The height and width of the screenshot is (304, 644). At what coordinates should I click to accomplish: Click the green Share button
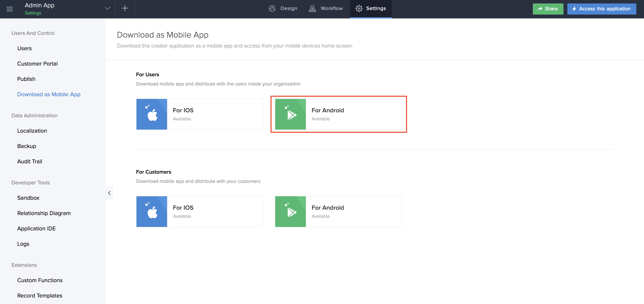(x=548, y=9)
